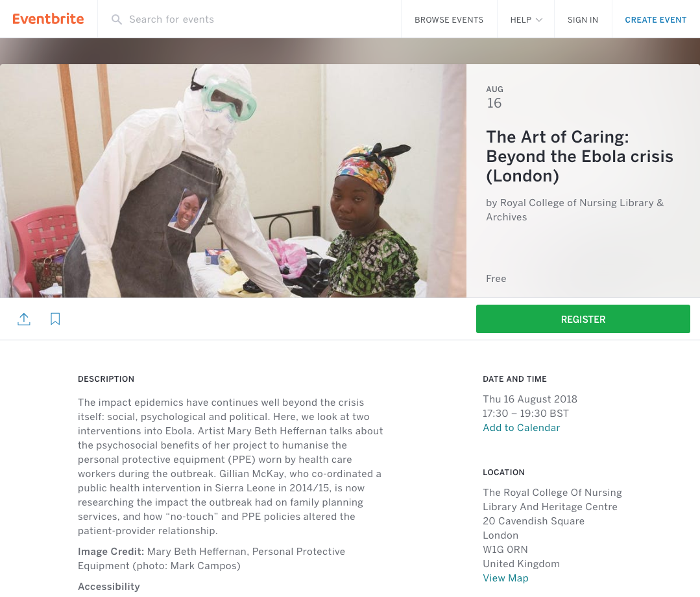700x597 pixels.
Task: Click the search magnifier icon
Action: point(117,19)
